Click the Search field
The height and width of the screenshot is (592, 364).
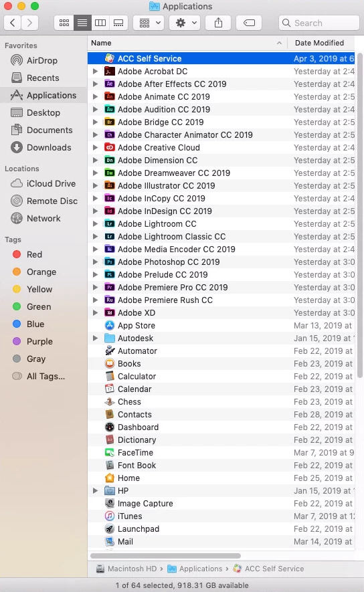319,23
